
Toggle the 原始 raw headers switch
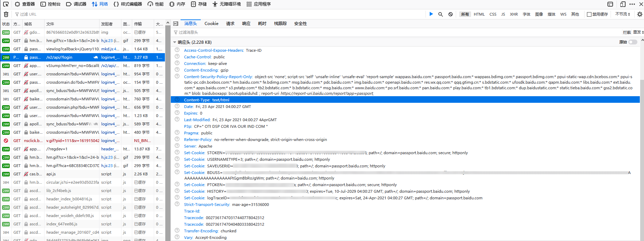633,42
